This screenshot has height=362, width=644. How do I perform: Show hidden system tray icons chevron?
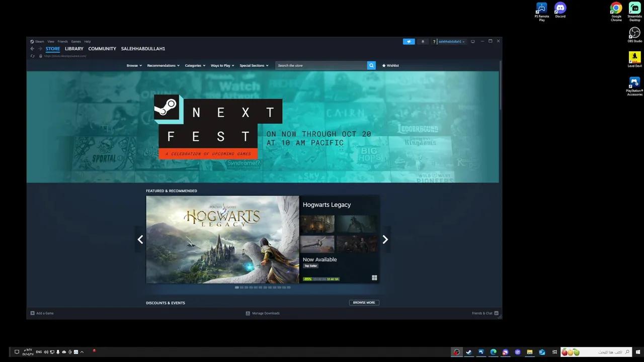pyautogui.click(x=82, y=352)
